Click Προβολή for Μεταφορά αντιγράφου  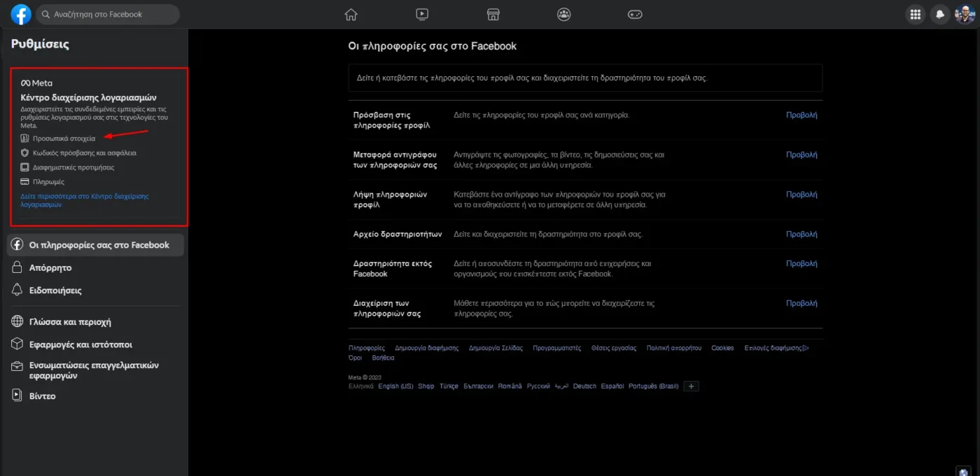click(x=801, y=155)
